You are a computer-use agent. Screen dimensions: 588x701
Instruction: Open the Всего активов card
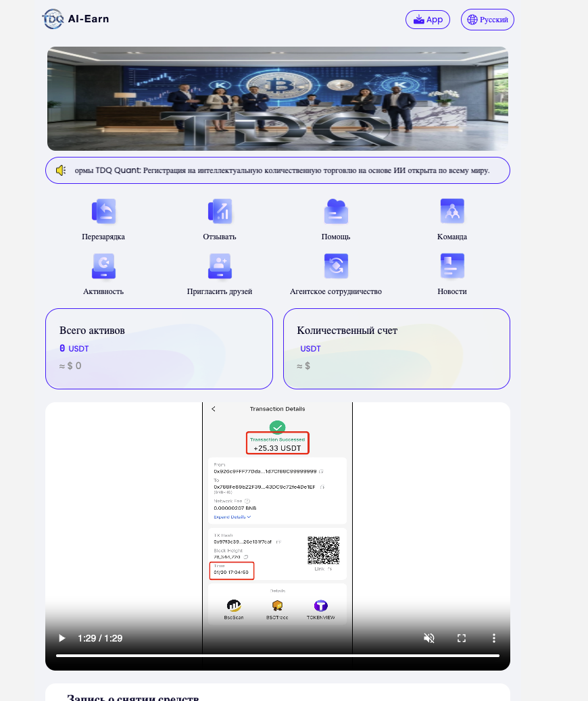pyautogui.click(x=160, y=349)
